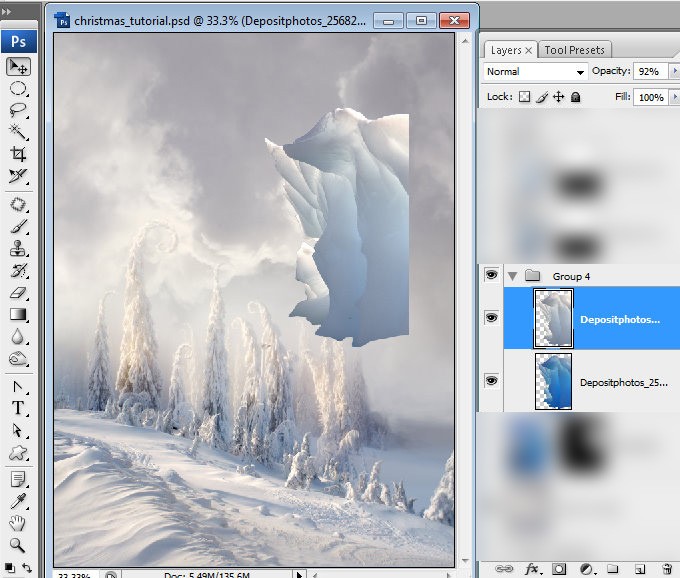Click the Lock all padlock button
680x578 pixels.
(x=575, y=97)
